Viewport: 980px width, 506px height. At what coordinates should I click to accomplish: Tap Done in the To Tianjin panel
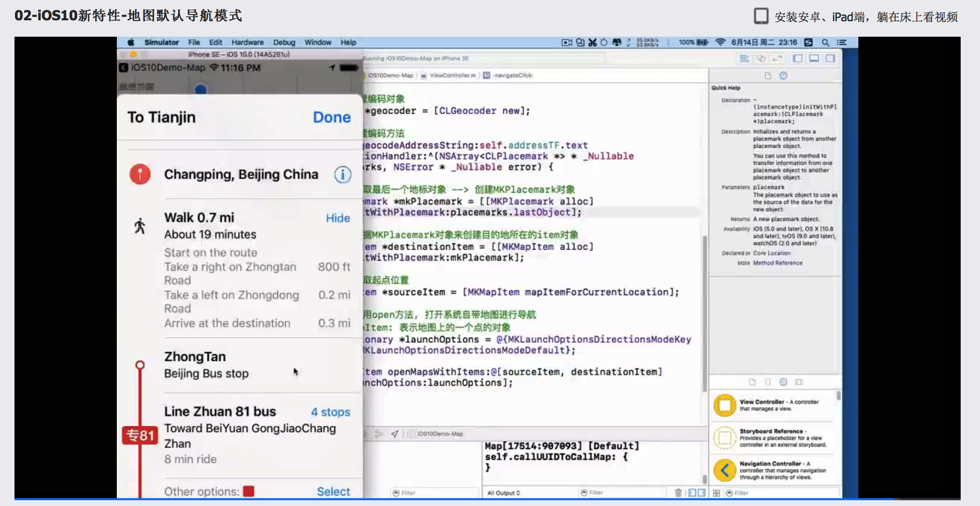click(x=332, y=117)
